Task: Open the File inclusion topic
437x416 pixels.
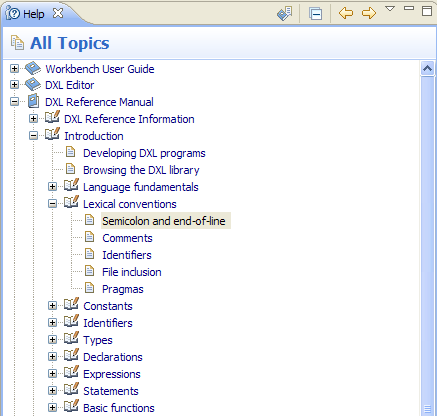Action: (132, 272)
